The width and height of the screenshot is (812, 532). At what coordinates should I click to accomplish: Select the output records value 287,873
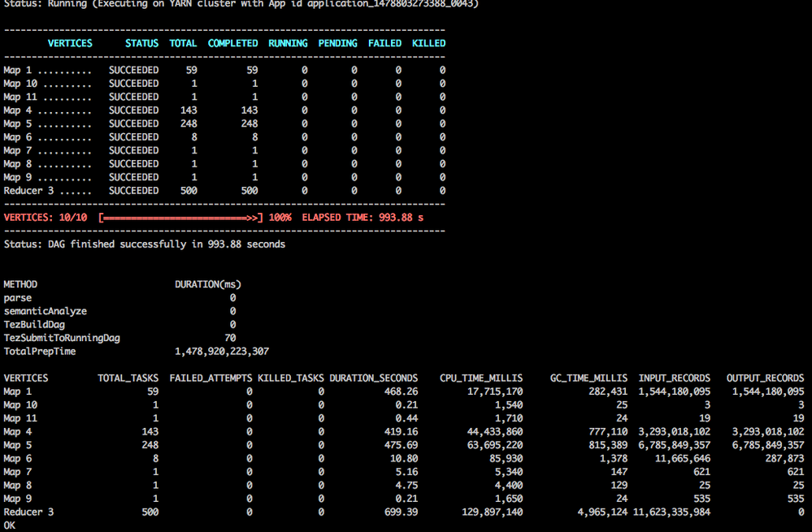(784, 459)
